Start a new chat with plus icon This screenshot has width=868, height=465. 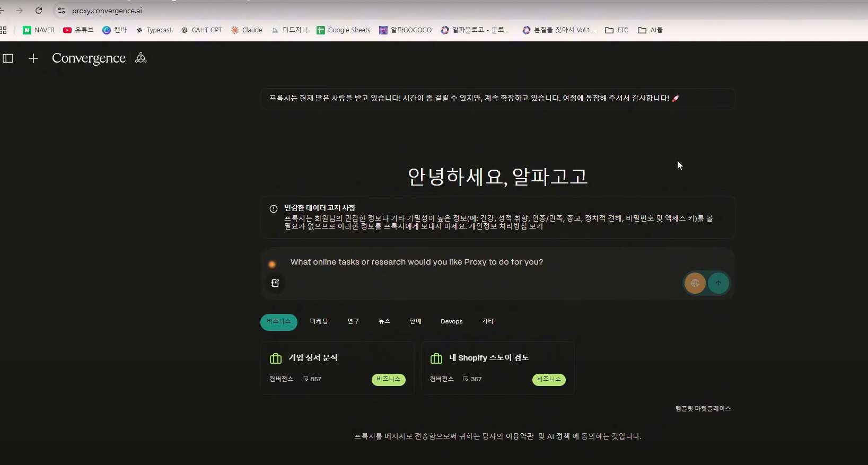(33, 58)
